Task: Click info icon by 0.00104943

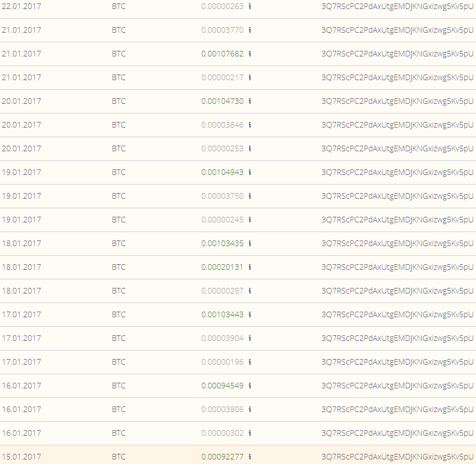Action: (x=250, y=172)
